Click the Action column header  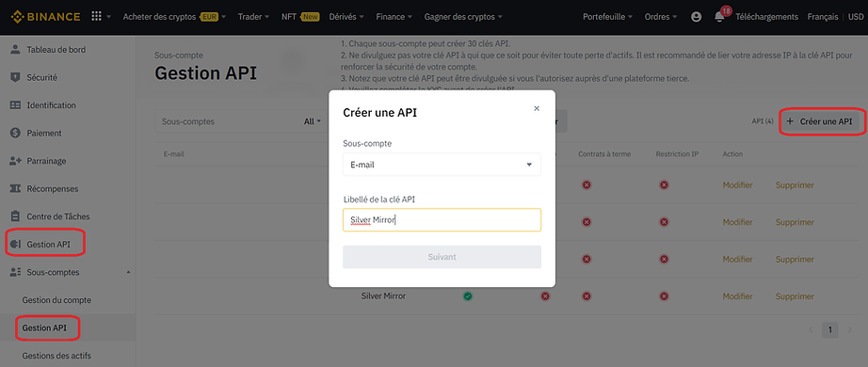click(732, 154)
